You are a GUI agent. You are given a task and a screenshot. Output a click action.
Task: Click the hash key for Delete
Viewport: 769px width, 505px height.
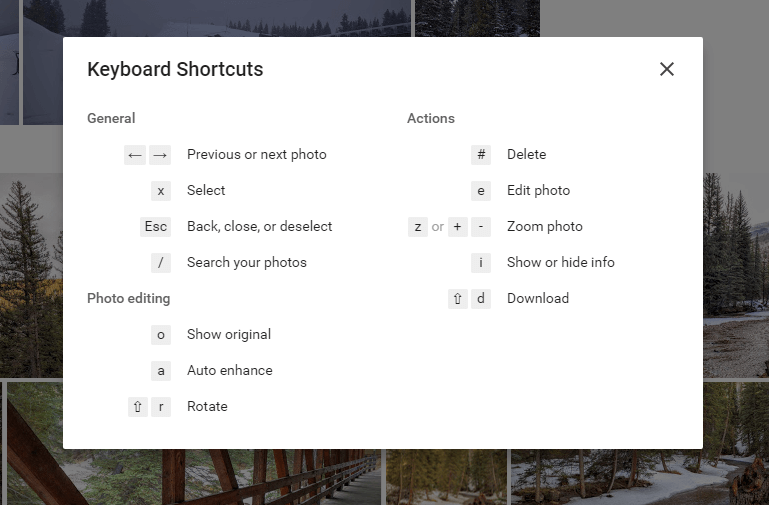point(481,155)
